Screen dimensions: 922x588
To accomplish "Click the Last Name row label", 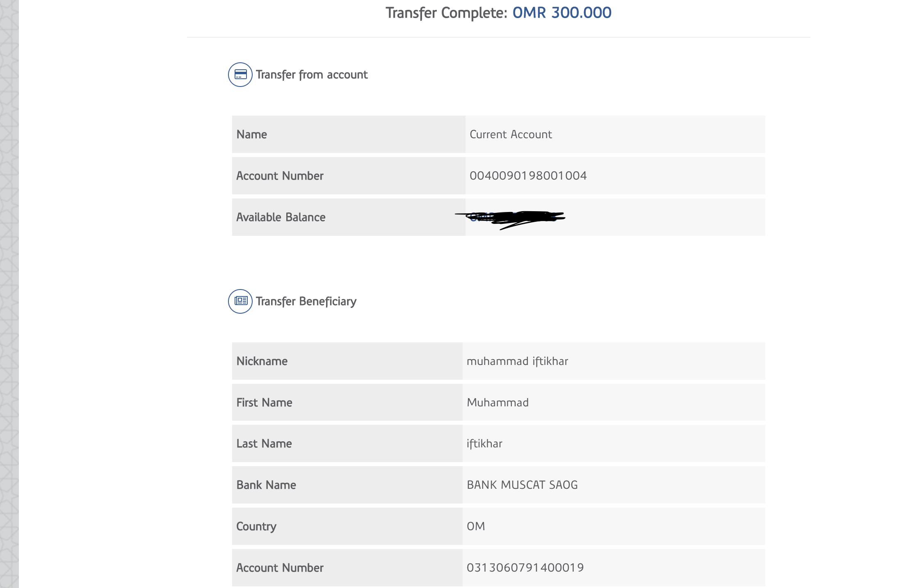I will tap(264, 444).
